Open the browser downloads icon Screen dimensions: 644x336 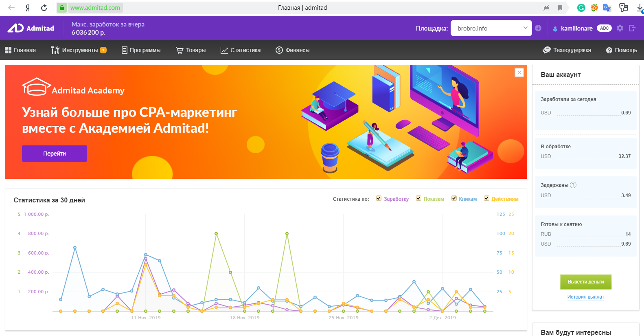(x=640, y=8)
